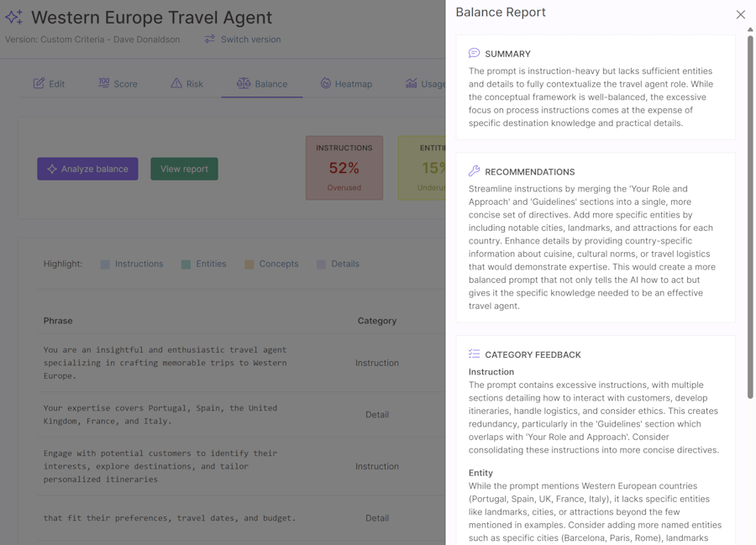The width and height of the screenshot is (756, 545).
Task: Switch to the Risk tab
Action: tap(186, 84)
